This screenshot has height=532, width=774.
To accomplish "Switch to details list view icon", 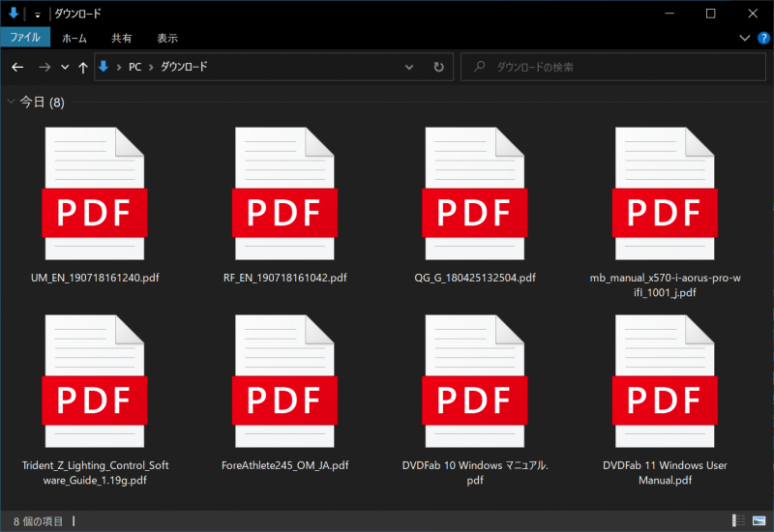I will [738, 520].
